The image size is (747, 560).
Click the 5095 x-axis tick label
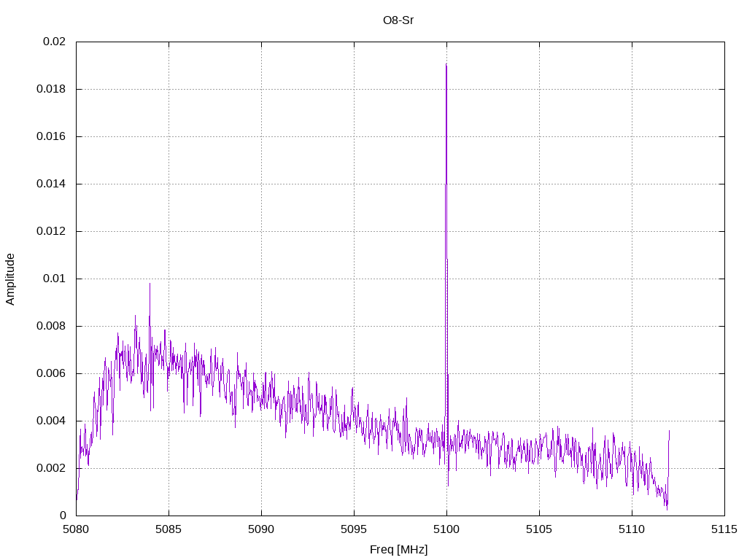(354, 529)
